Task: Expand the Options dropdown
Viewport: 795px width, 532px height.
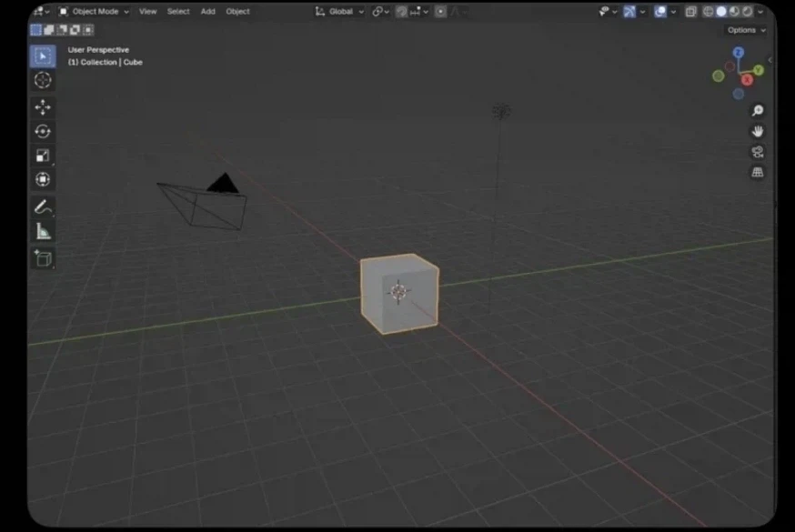Action: 746,30
